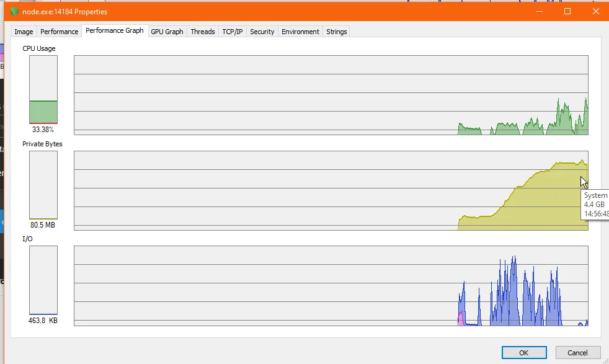Click the CPU Usage label

point(39,48)
